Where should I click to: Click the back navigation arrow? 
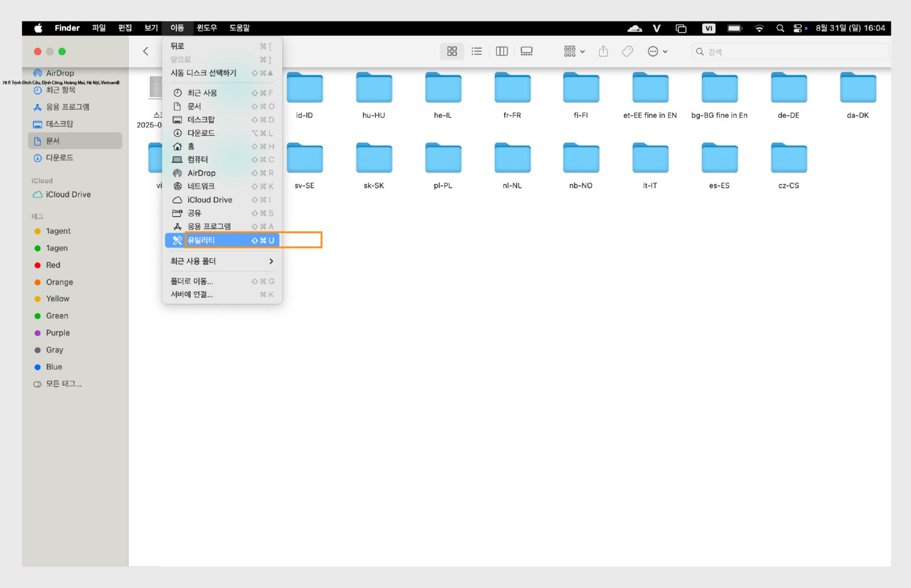coord(146,51)
